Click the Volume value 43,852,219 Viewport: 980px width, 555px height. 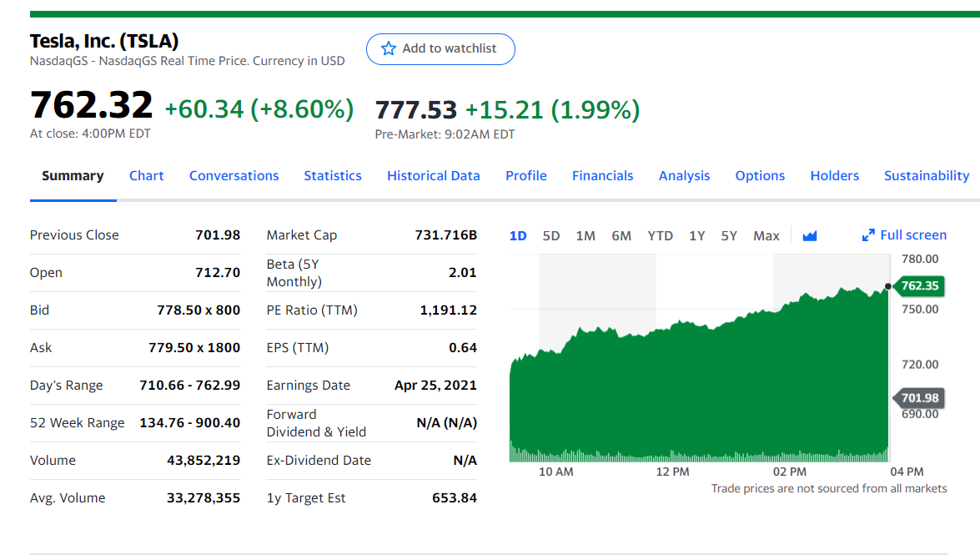point(204,461)
